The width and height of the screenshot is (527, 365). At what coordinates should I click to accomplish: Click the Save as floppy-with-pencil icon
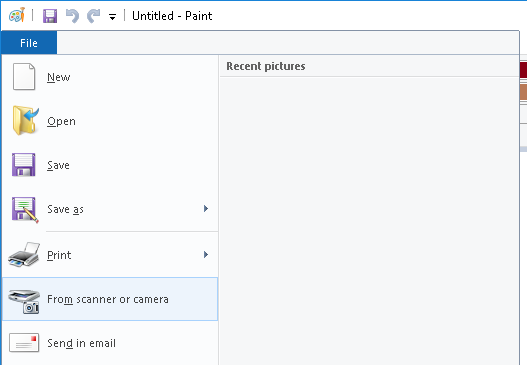click(25, 210)
